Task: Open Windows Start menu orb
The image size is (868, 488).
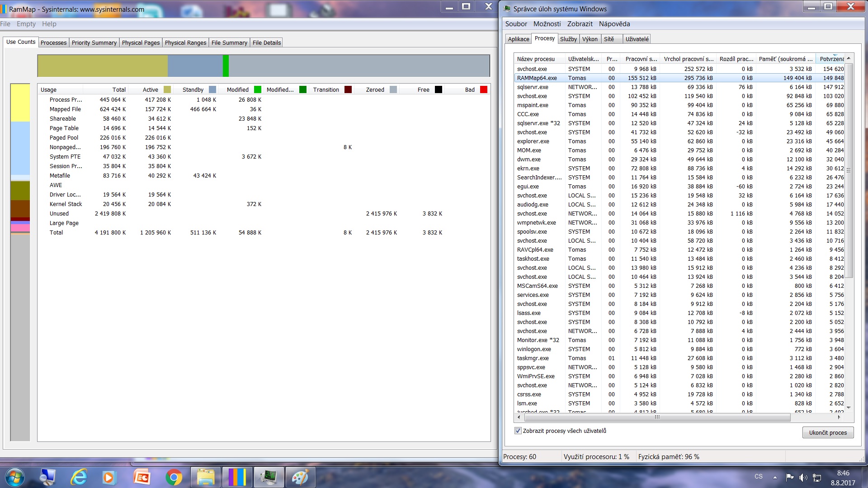Action: coord(14,477)
